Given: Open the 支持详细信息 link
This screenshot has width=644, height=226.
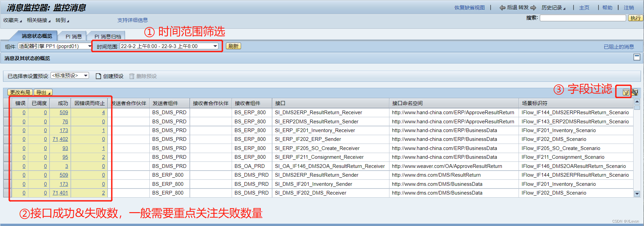Looking at the screenshot, I should coord(133,20).
